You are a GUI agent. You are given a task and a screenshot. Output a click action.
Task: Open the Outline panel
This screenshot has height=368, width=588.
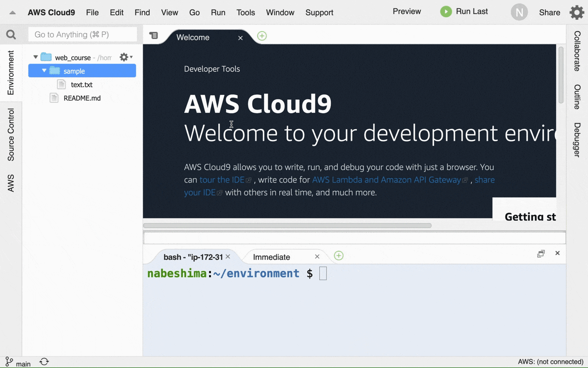[x=577, y=97]
